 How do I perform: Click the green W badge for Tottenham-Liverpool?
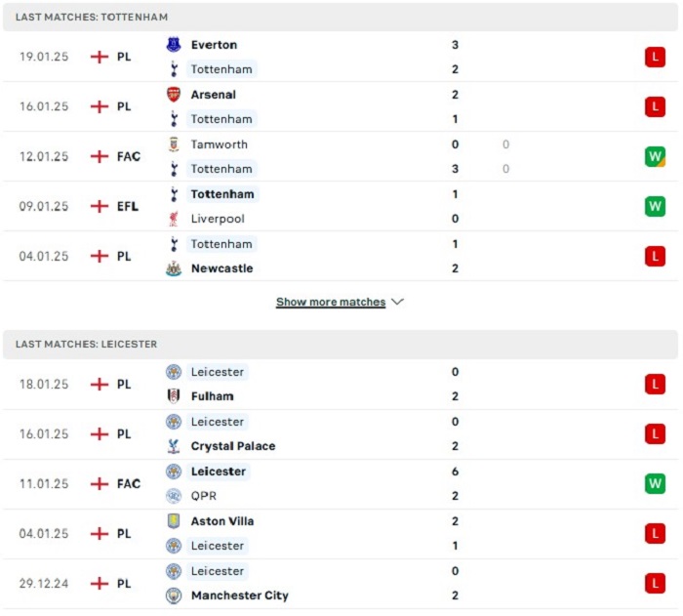654,206
